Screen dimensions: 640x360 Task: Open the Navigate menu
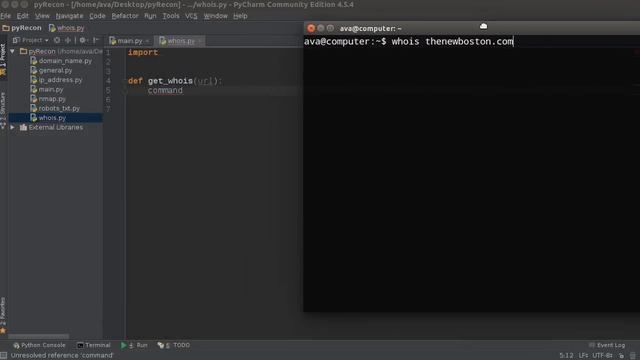[x=69, y=16]
